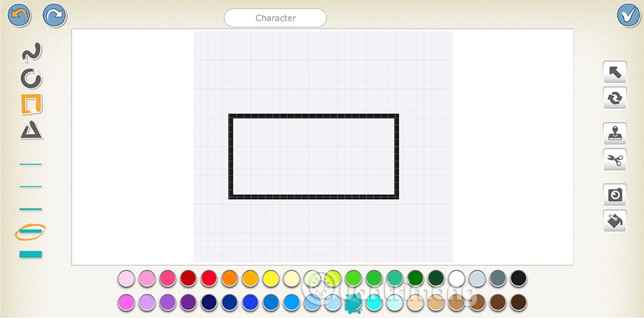
Task: Confirm drawing with the checkmark button
Action: click(x=629, y=15)
